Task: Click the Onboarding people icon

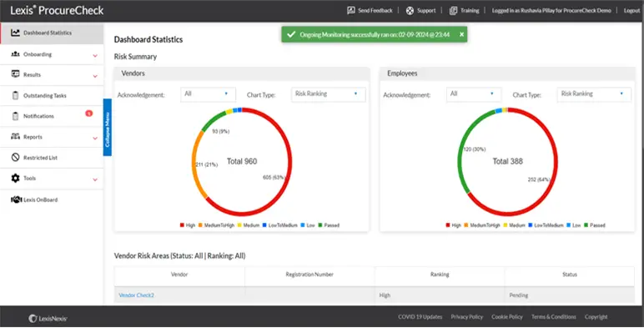Action: [x=15, y=54]
